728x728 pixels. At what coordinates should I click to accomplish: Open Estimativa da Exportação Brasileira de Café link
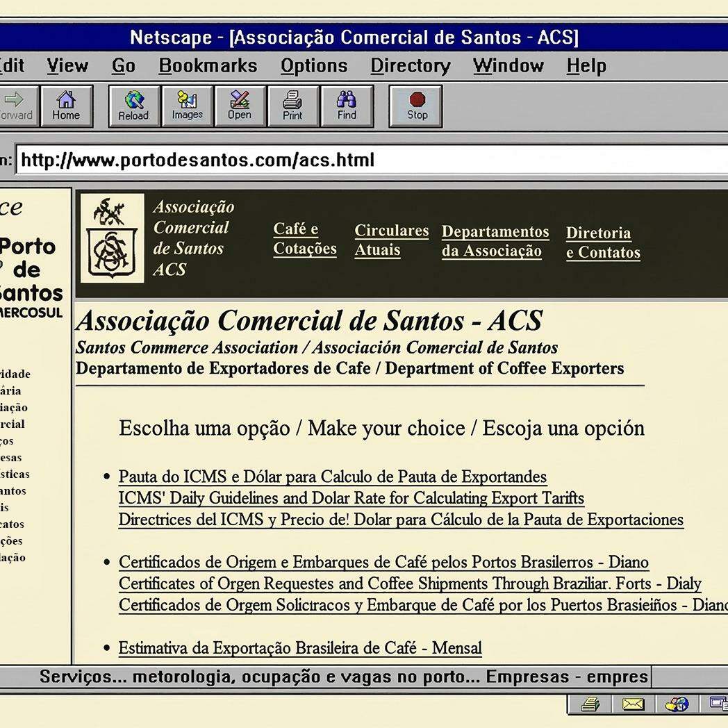[300, 648]
